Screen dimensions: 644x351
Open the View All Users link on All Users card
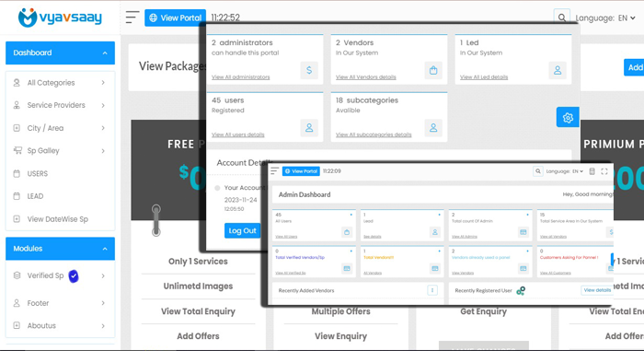coord(286,237)
